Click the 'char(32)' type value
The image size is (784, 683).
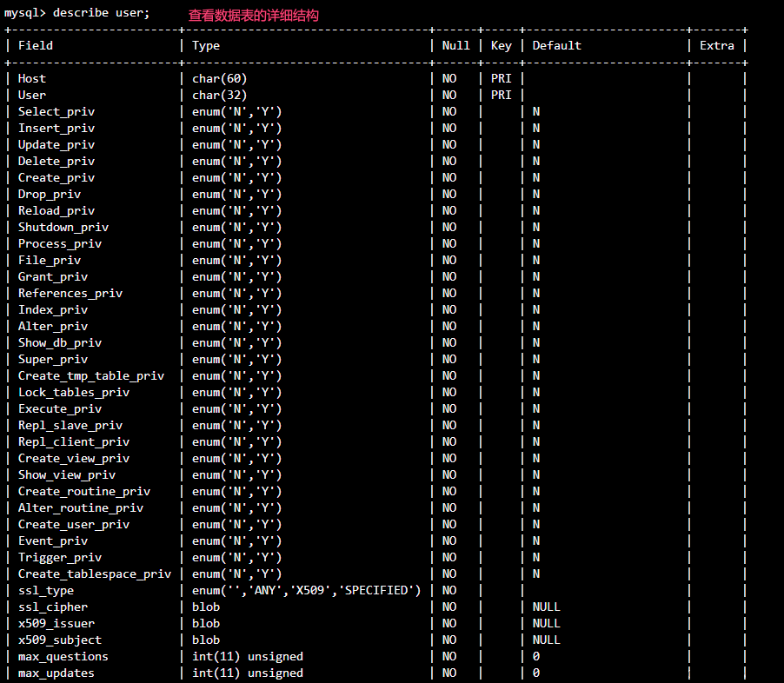(220, 95)
